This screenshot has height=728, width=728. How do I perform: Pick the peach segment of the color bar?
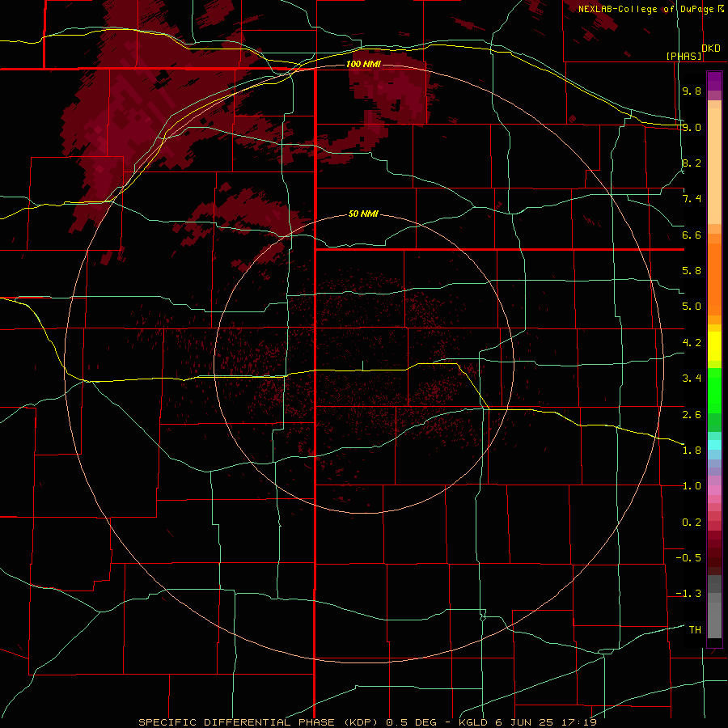tap(714, 166)
